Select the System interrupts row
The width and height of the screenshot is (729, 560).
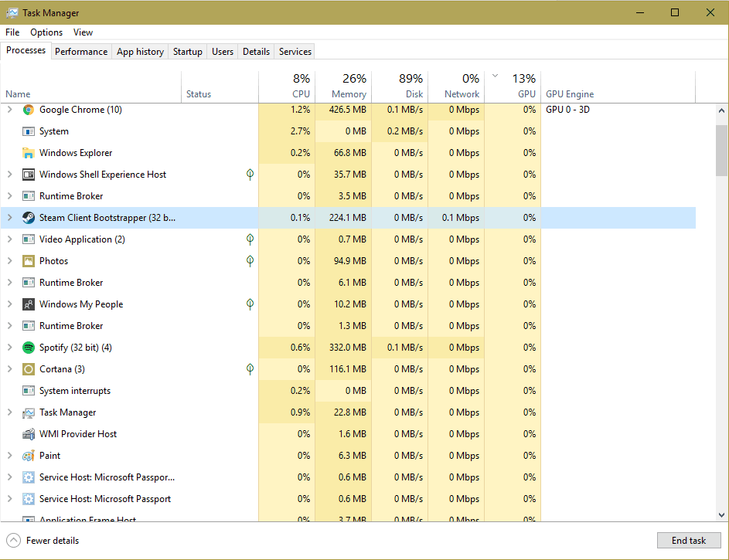(348, 391)
